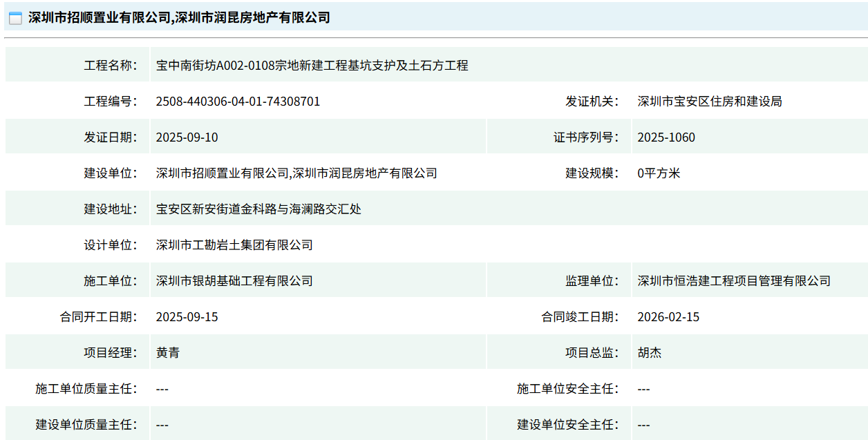This screenshot has height=440, width=868.
Task: Click the label 发证日期
Action: (x=111, y=137)
